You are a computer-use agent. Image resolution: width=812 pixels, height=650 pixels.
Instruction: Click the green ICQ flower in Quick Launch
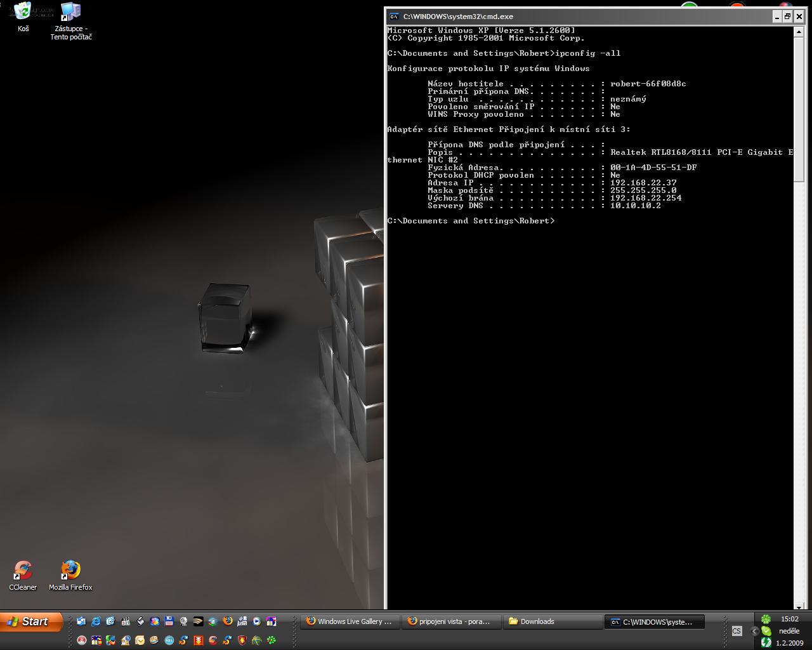[x=272, y=640]
